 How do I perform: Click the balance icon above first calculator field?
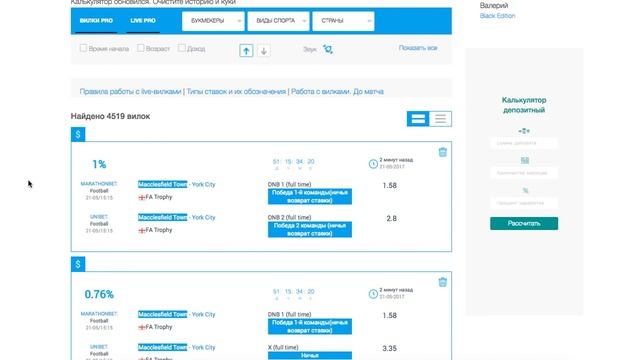524,131
